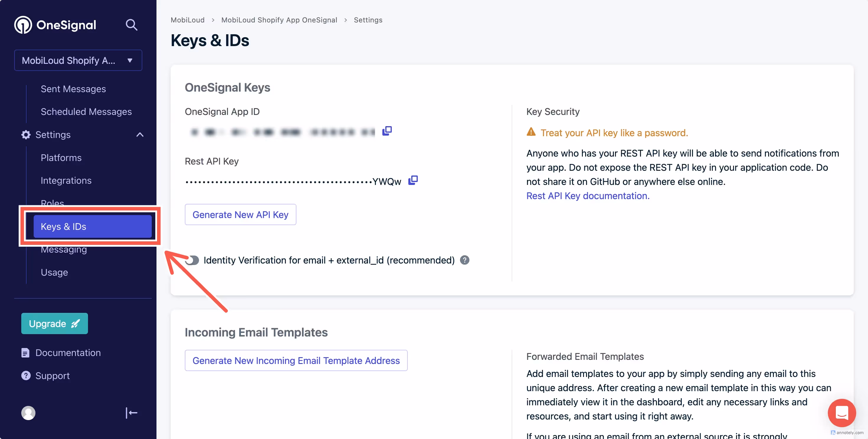This screenshot has height=439, width=868.
Task: Collapse the Settings section chevron
Action: [x=140, y=135]
